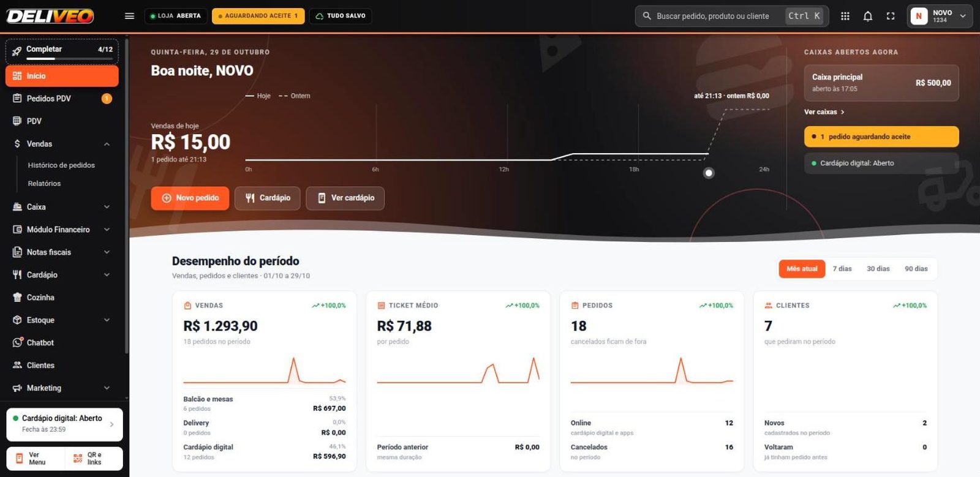Open the NOVO 1234 account dropdown
The width and height of the screenshot is (980, 477).
(x=939, y=16)
